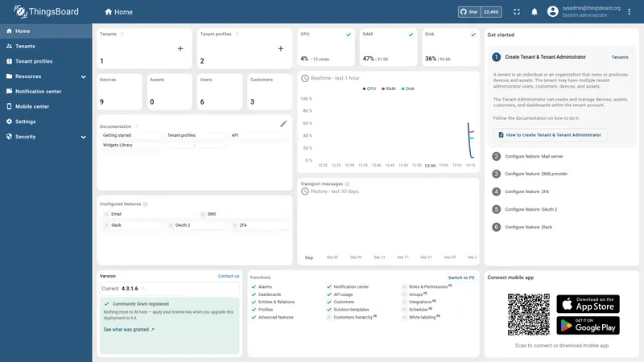This screenshot has height=362, width=644.
Task: Open the Devices count card
Action: click(119, 92)
